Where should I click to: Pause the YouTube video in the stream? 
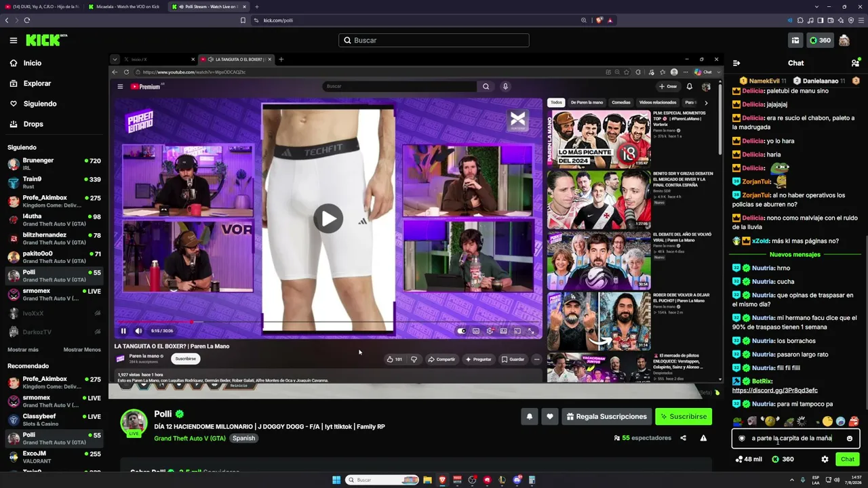pos(123,331)
